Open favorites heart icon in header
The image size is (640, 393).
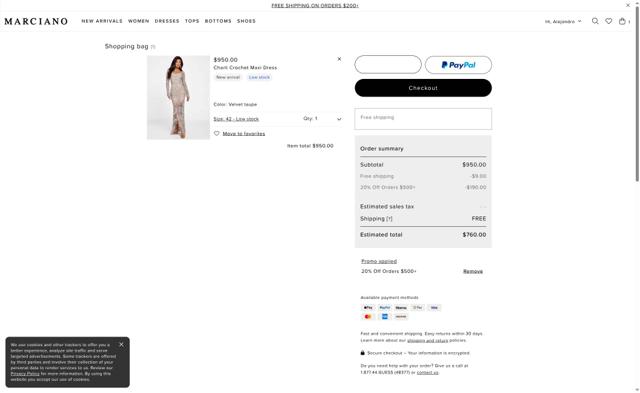pyautogui.click(x=609, y=21)
